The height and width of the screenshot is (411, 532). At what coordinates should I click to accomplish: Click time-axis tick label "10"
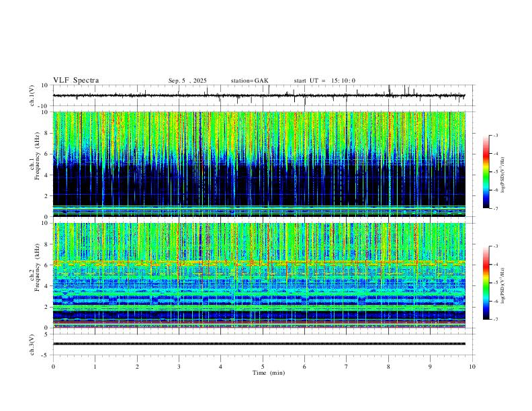pos(472,367)
